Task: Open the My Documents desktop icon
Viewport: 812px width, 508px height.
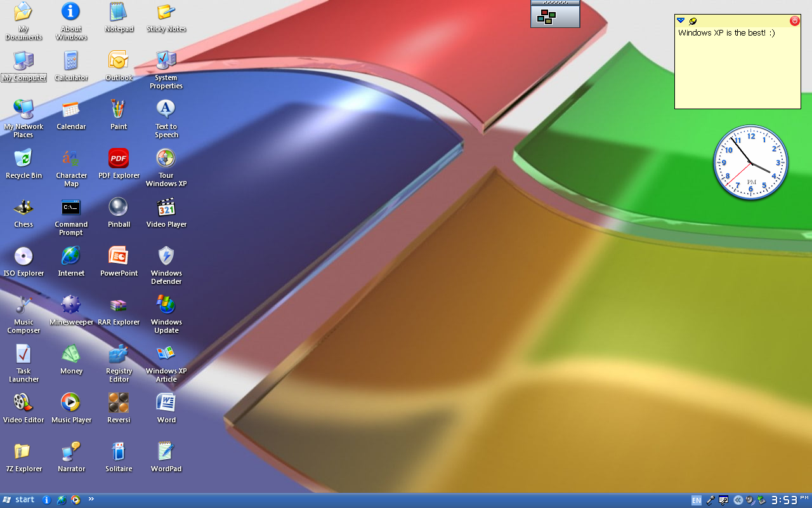Action: coord(23,20)
